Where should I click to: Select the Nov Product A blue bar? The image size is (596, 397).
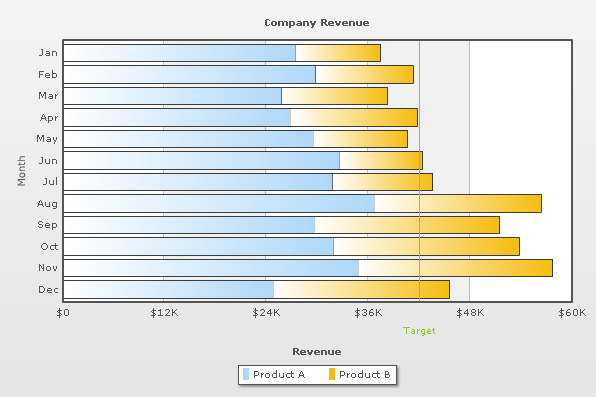[211, 268]
